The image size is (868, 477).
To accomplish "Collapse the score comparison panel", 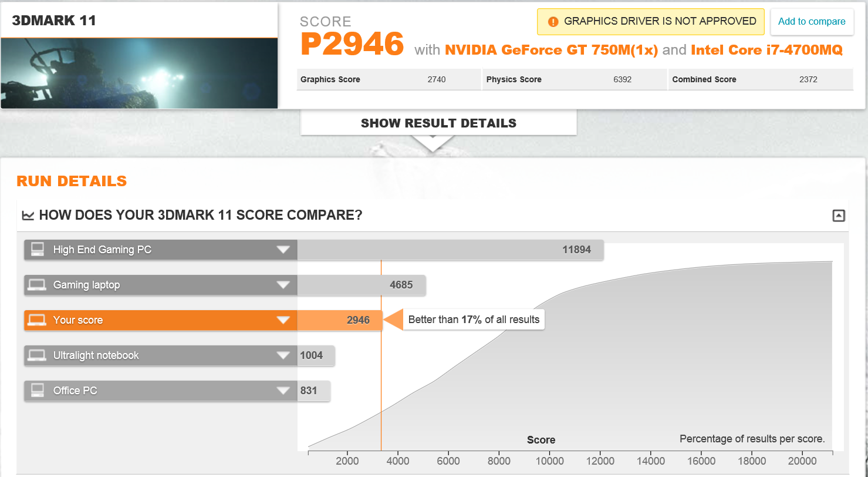I will pos(839,216).
